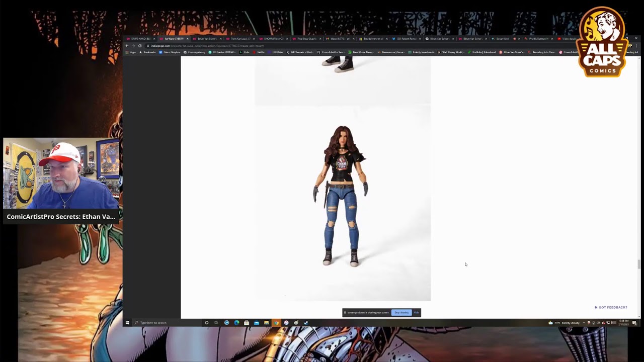Viewport: 644px width, 362px height.
Task: Open the Apps bookmarks shortcut
Action: click(x=131, y=52)
